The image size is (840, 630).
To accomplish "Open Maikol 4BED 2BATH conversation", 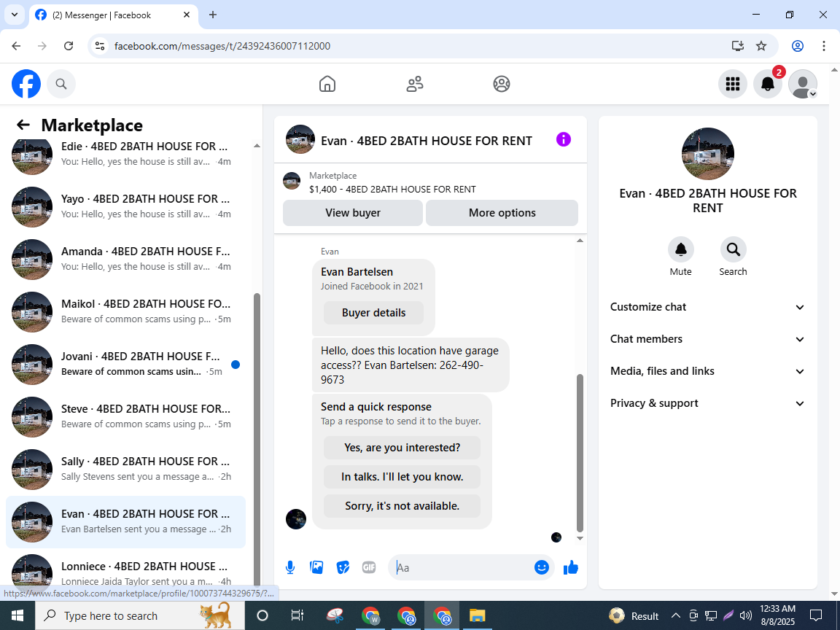I will (x=126, y=312).
